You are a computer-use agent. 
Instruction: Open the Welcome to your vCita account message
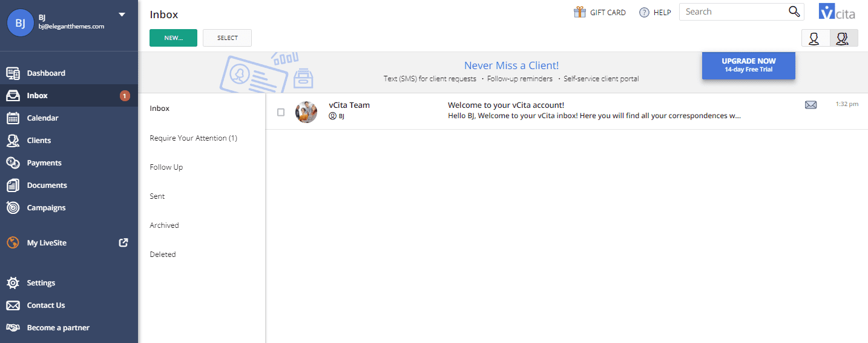506,105
